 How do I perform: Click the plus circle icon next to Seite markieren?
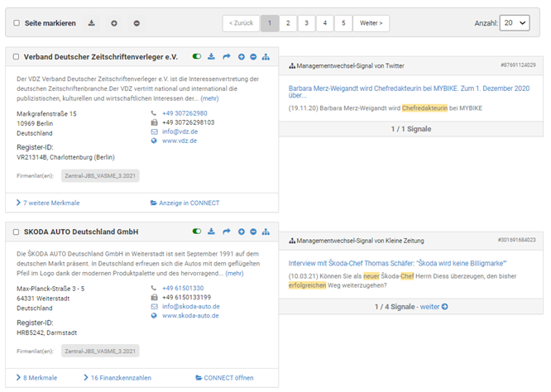[114, 23]
